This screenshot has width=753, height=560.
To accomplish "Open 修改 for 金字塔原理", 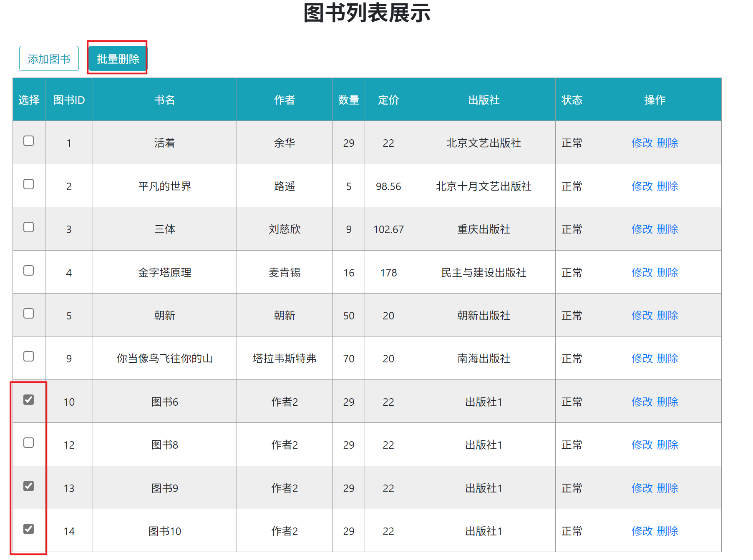I will [642, 272].
